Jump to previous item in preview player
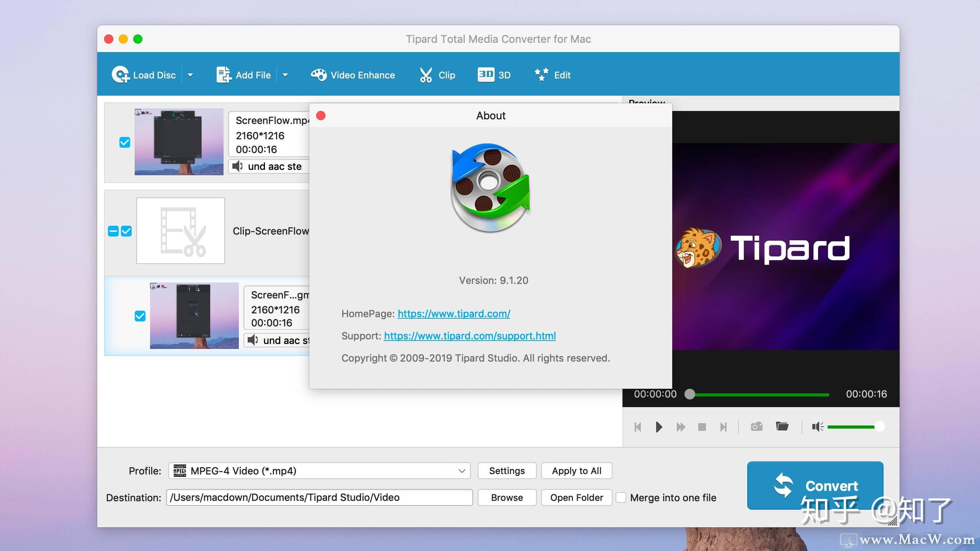 (638, 427)
